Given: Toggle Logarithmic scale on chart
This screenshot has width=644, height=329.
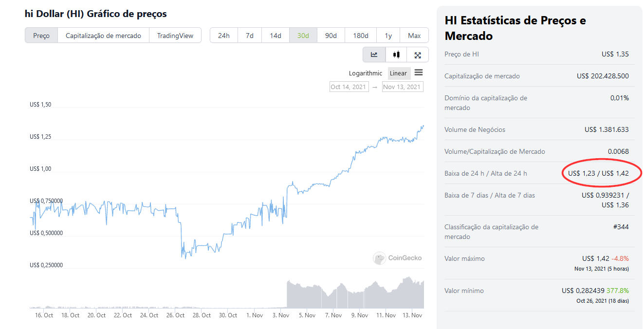Looking at the screenshot, I should pyautogui.click(x=366, y=73).
